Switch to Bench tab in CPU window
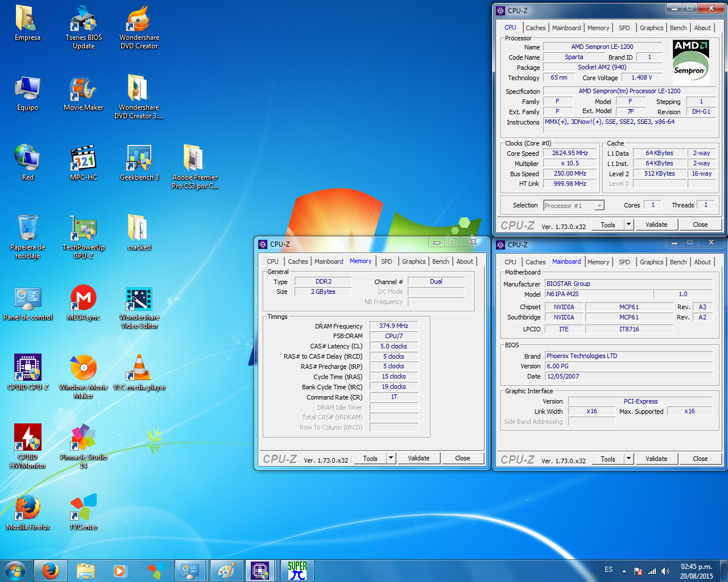Screen dimensions: 728x582 678,28
